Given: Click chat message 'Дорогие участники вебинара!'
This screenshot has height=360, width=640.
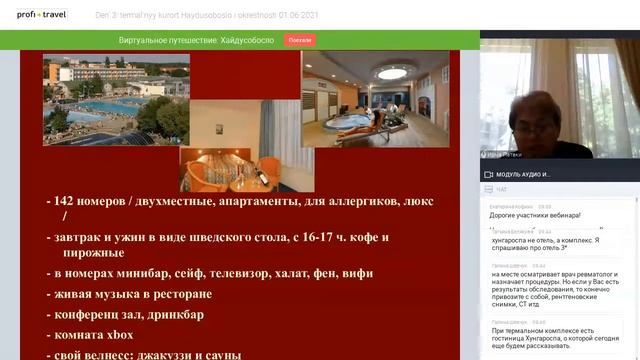Looking at the screenshot, I should (535, 215).
